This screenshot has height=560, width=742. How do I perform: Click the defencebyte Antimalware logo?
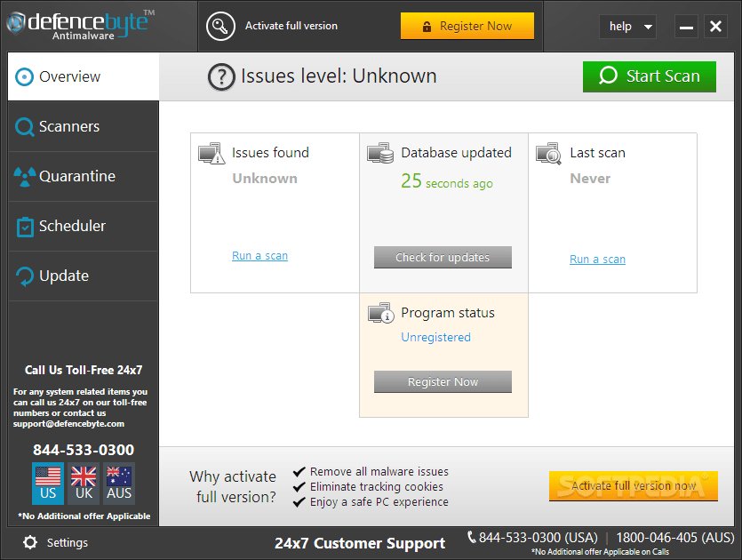82,25
